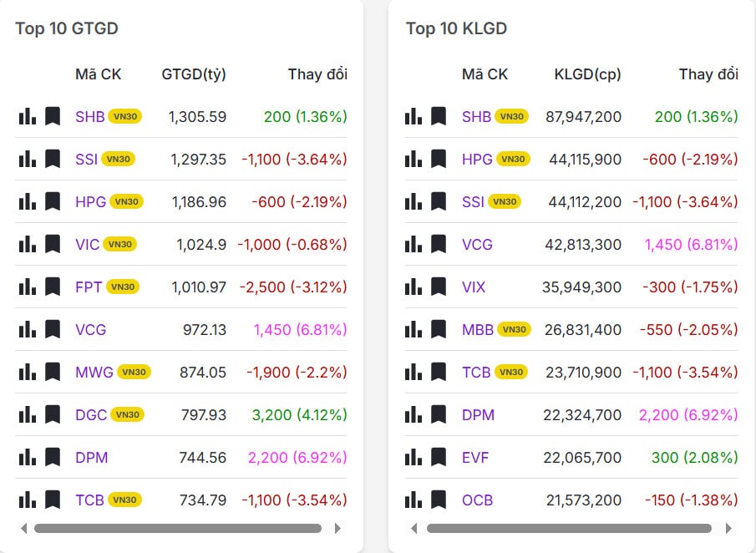Click chart icon for HPG in GTGD table

coord(28,201)
